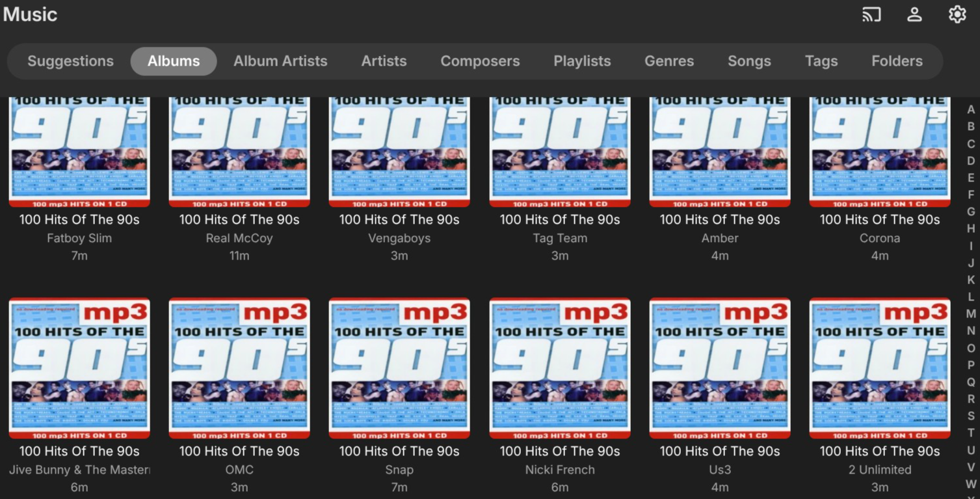Screen dimensions: 980x499
Task: Jump to letter C in the alphabet picker
Action: (x=971, y=144)
